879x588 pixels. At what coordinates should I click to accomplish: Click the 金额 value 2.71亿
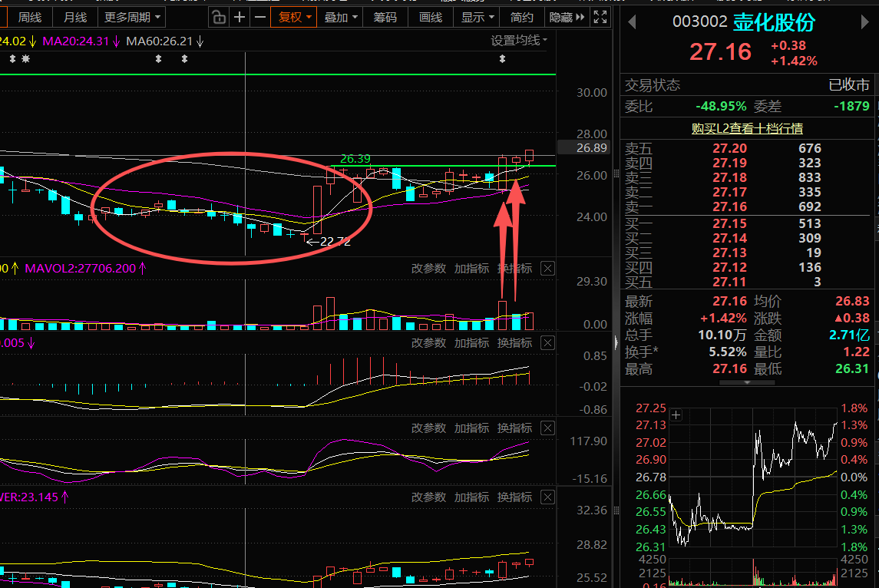tap(849, 335)
